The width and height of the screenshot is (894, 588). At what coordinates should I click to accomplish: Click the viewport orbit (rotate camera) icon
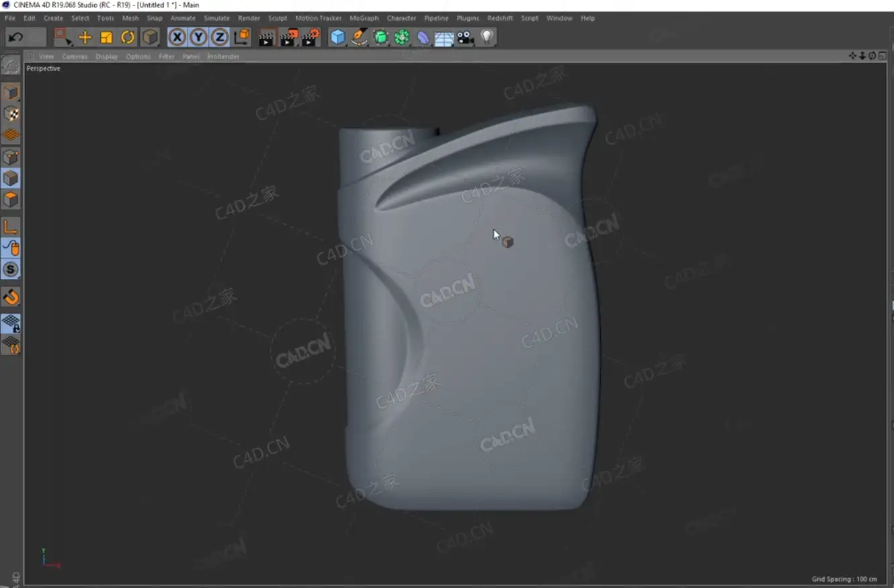(872, 56)
